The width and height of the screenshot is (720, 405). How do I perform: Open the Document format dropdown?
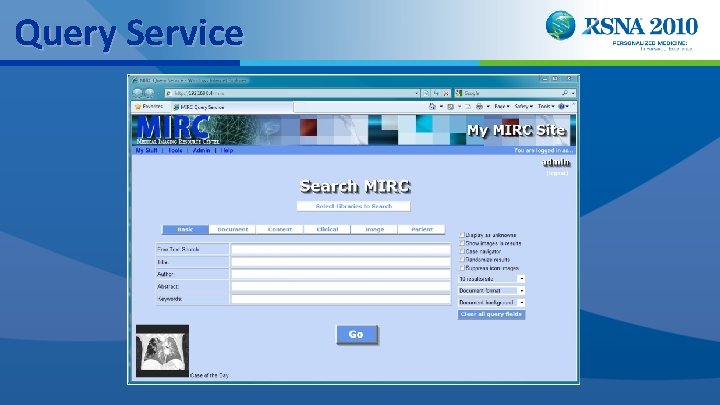point(491,291)
